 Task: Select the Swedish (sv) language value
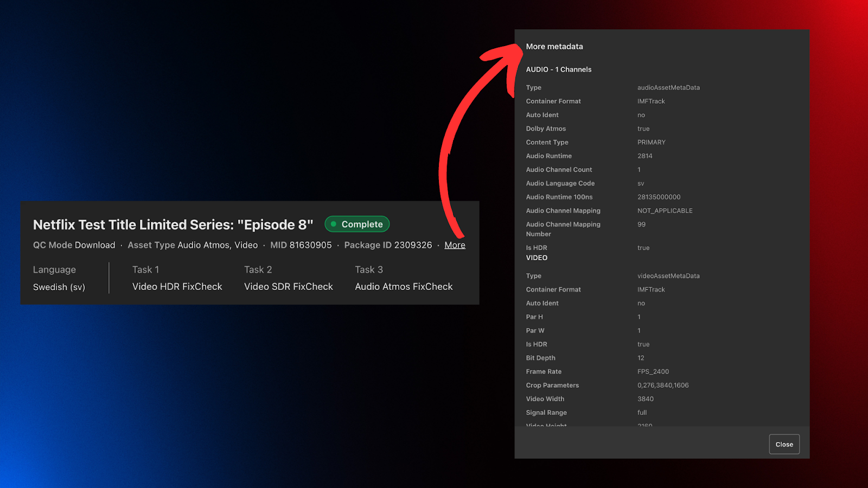[x=59, y=287]
